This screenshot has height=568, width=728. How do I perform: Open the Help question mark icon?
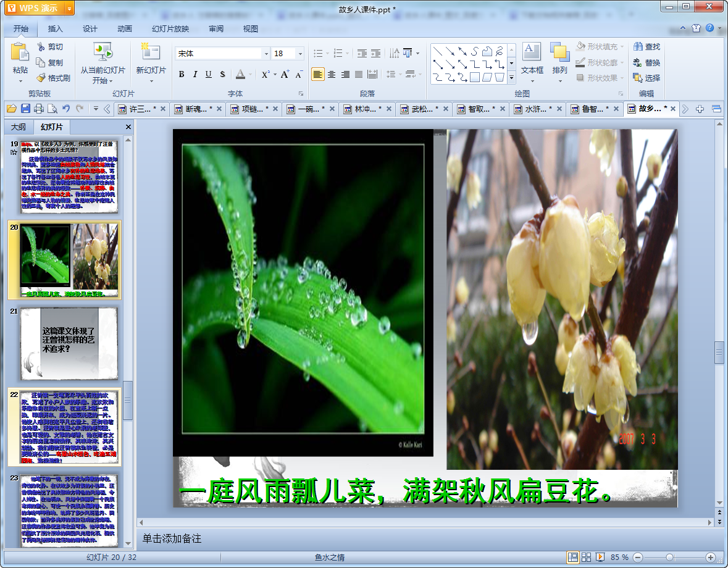click(709, 28)
